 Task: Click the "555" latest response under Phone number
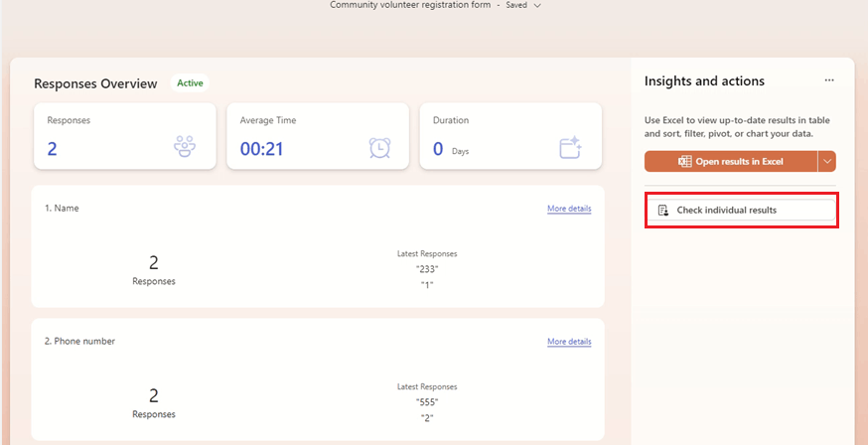427,402
